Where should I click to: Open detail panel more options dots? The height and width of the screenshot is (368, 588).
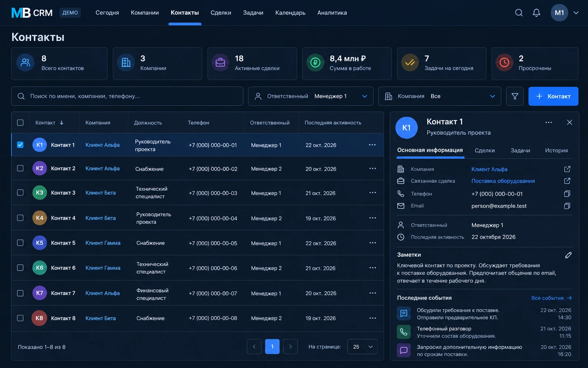click(549, 122)
